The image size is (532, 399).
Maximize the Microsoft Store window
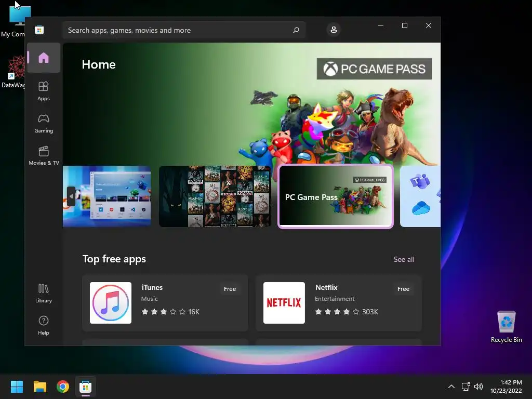point(404,25)
